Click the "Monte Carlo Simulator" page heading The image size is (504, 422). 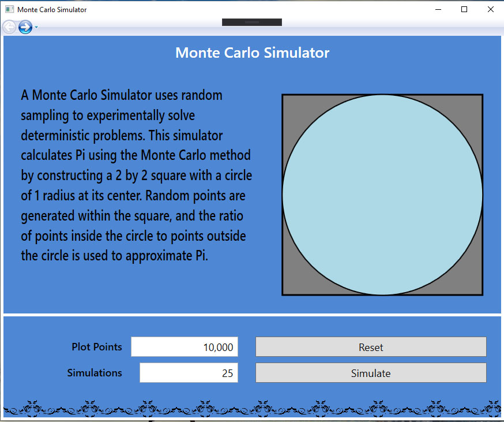[252, 53]
